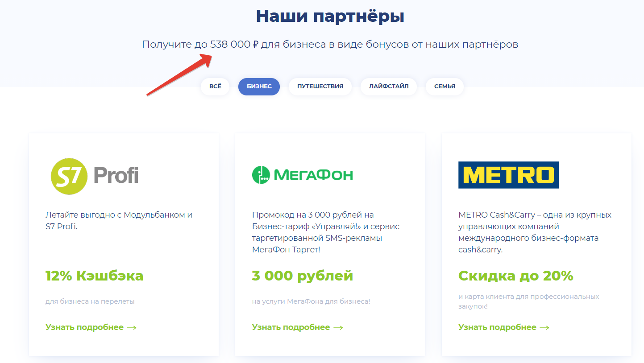Click the arrow icon in МегаФон card
Screen dimensions: 644x363
pos(338,328)
